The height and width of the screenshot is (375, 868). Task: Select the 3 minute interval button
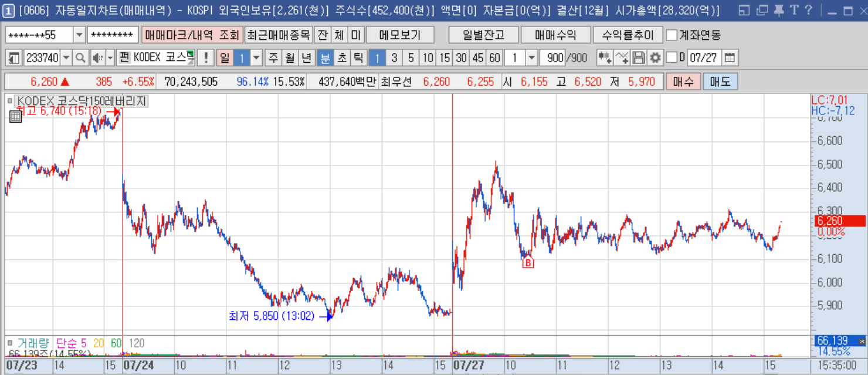(394, 58)
